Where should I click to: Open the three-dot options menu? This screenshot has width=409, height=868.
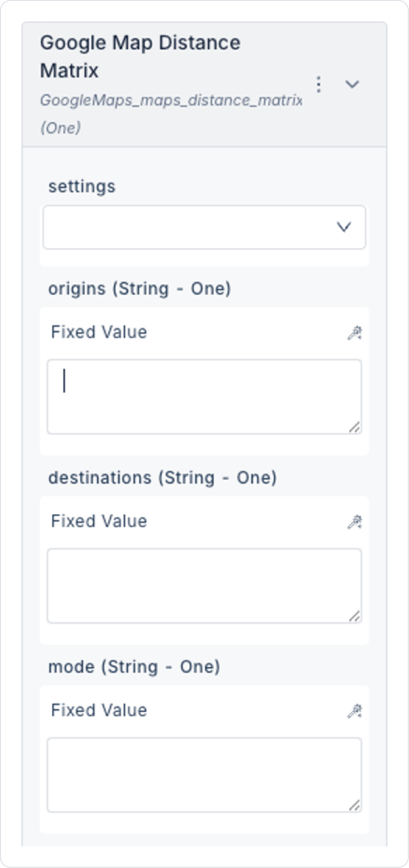[318, 84]
